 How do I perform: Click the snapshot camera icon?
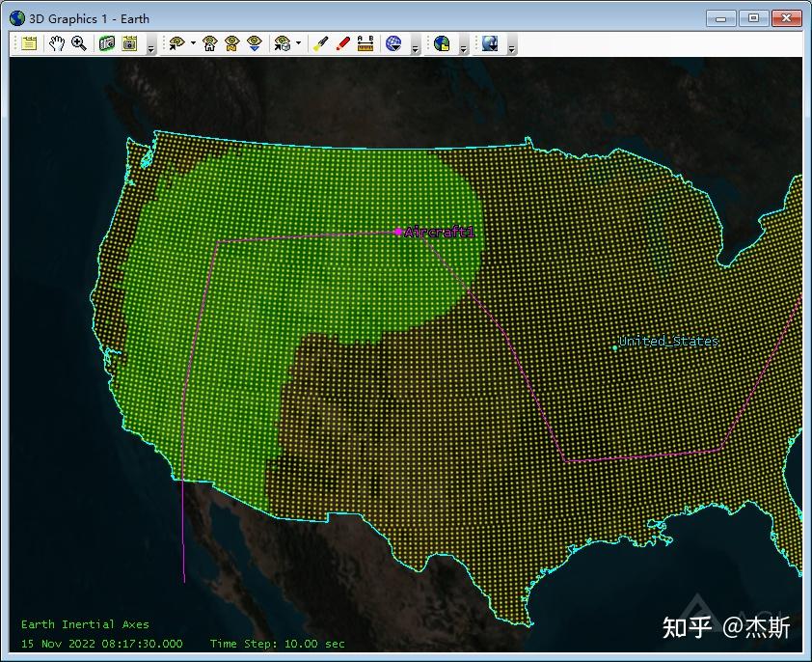(107, 43)
